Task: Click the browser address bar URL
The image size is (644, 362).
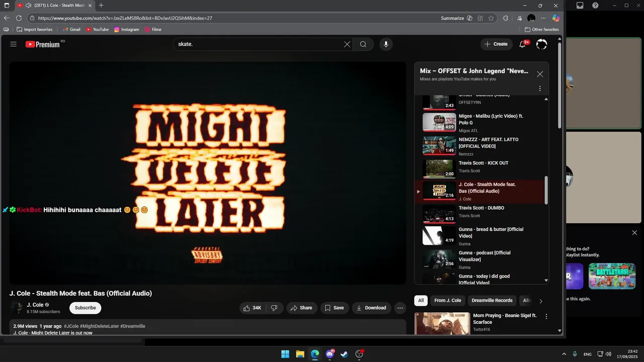Action: 125,18
